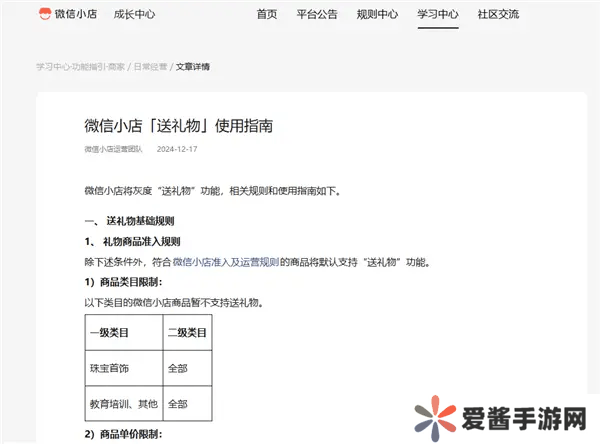
Task: Click the 教育培训、其他 table cell
Action: [122, 405]
